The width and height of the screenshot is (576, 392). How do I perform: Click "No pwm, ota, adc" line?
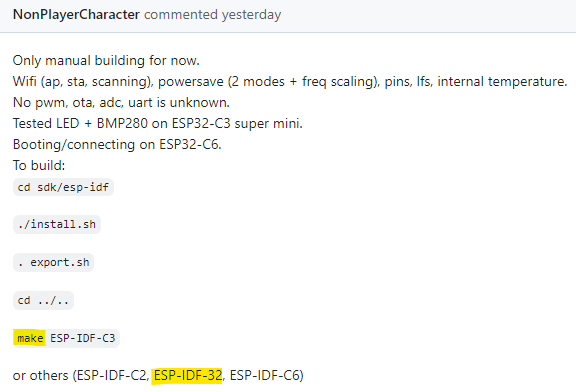click(x=121, y=103)
